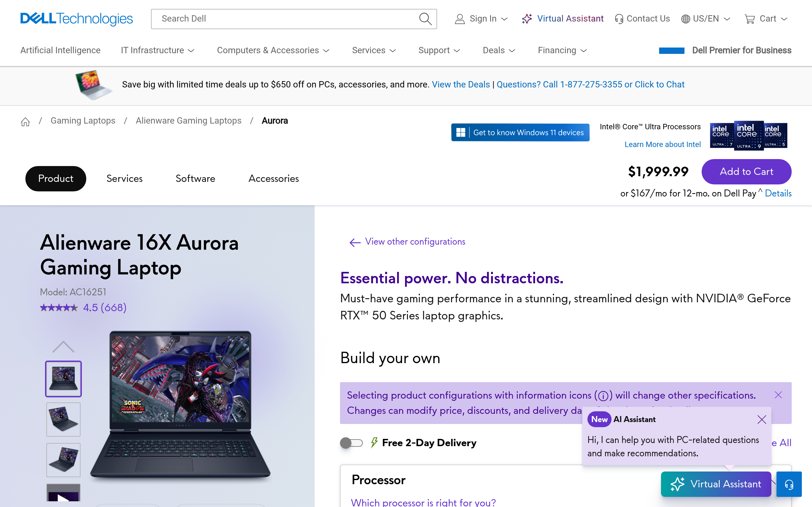Click the gallery up arrow chevron
The height and width of the screenshot is (507, 812).
tap(63, 347)
